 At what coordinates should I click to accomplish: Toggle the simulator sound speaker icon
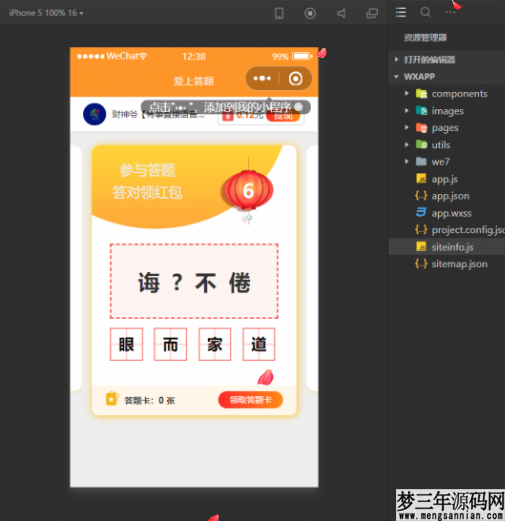click(x=341, y=13)
